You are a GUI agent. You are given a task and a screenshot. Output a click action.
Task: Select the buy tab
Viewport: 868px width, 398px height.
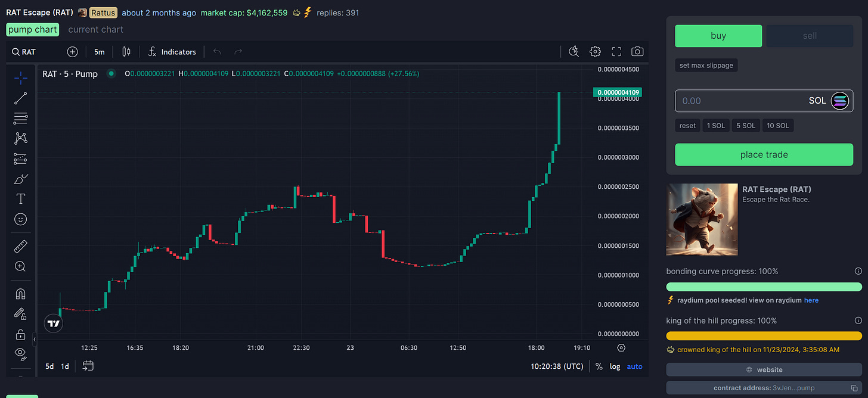point(718,36)
